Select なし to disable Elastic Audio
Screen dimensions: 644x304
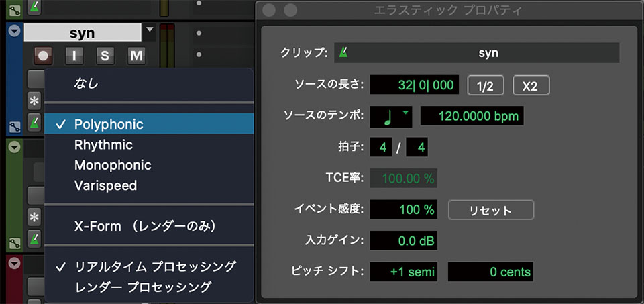coord(149,83)
